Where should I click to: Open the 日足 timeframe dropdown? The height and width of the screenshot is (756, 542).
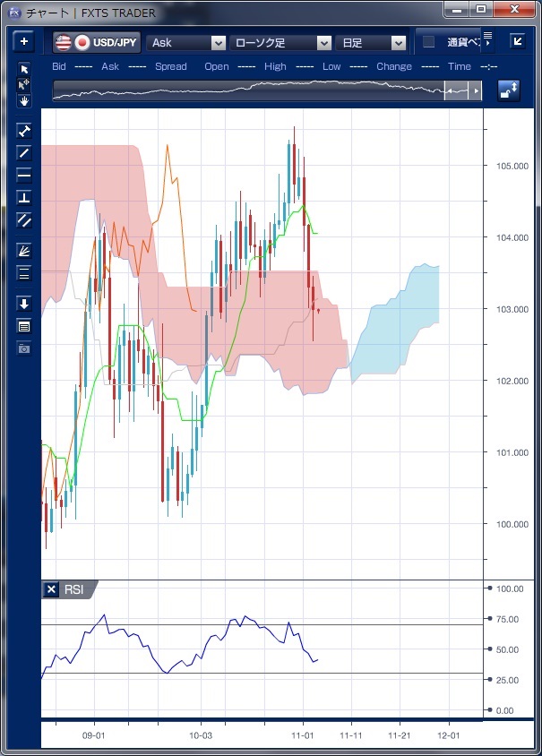coord(373,42)
